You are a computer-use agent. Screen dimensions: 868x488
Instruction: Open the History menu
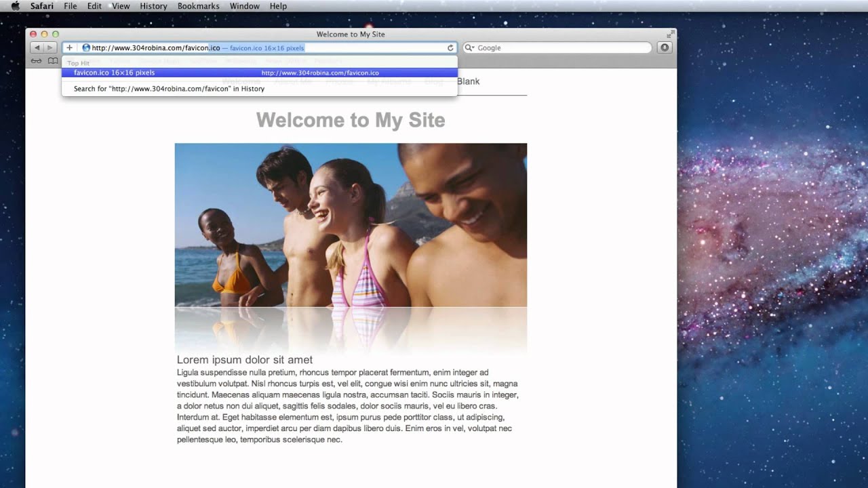coord(153,6)
